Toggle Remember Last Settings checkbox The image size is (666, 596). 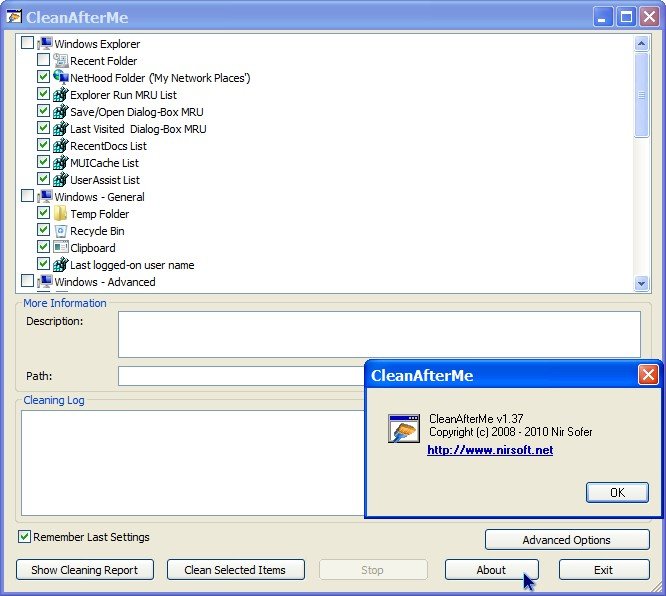tap(25, 537)
